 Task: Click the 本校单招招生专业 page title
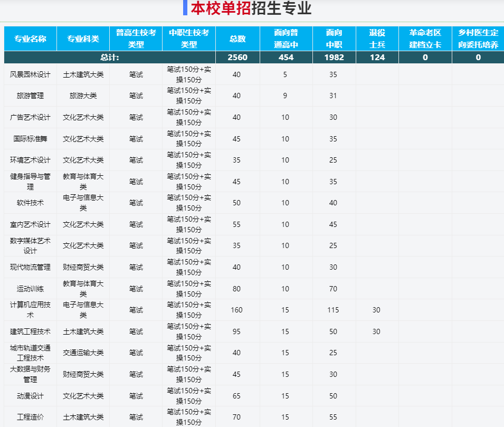pyautogui.click(x=251, y=8)
